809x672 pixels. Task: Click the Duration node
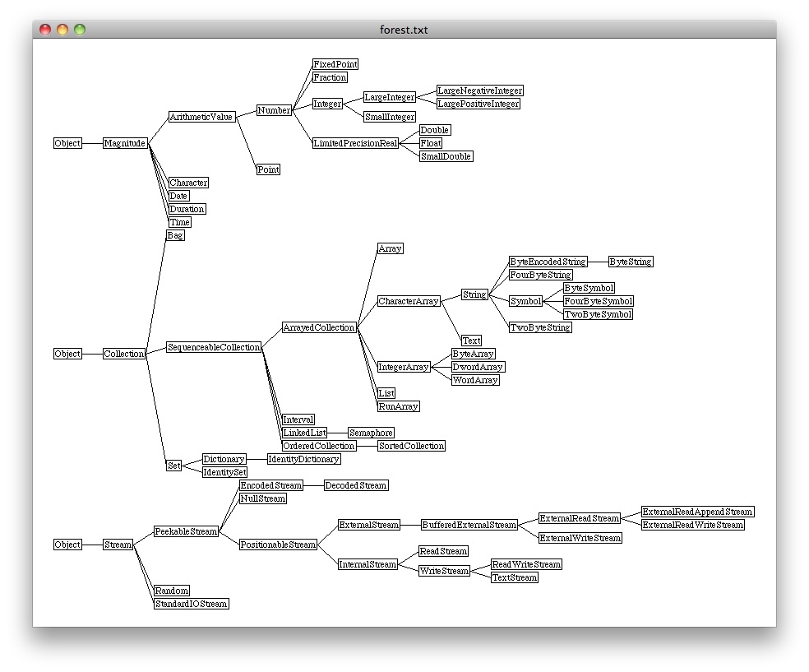187,209
